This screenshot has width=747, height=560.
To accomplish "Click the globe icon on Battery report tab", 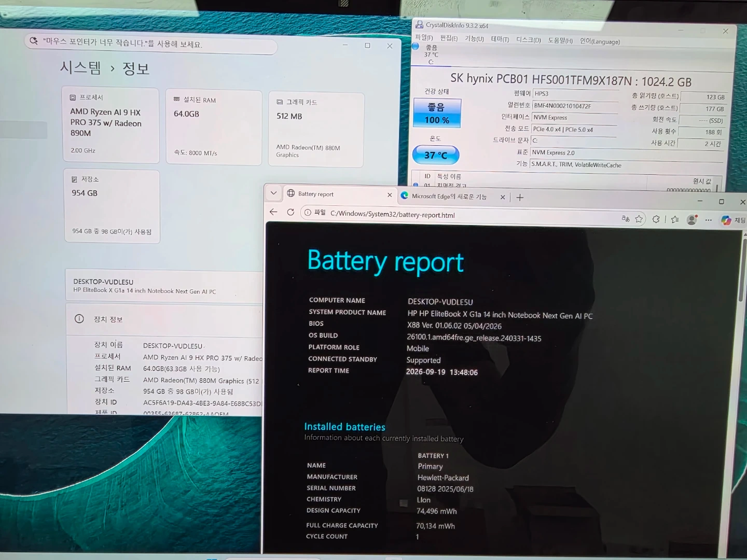I will pos(290,193).
